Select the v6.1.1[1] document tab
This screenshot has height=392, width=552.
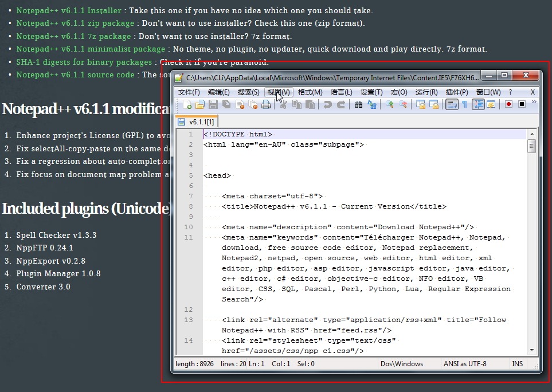tap(197, 122)
